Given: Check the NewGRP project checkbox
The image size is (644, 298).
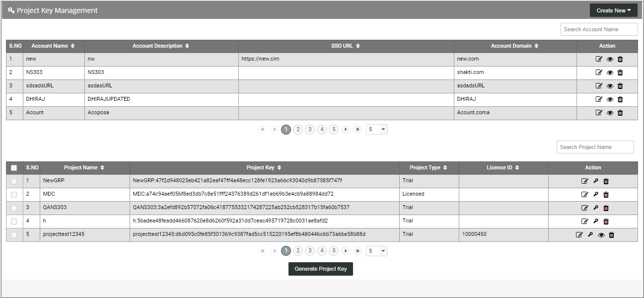Looking at the screenshot, I should 14,181.
